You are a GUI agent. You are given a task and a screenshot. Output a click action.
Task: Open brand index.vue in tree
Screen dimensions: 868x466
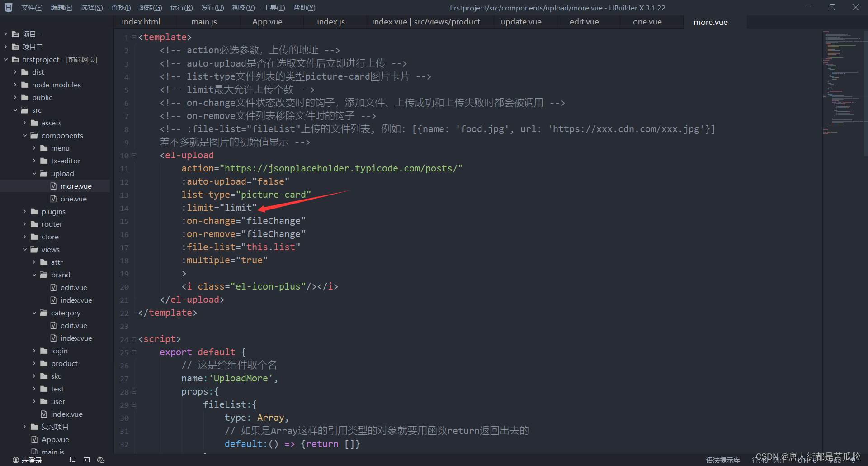pos(76,300)
